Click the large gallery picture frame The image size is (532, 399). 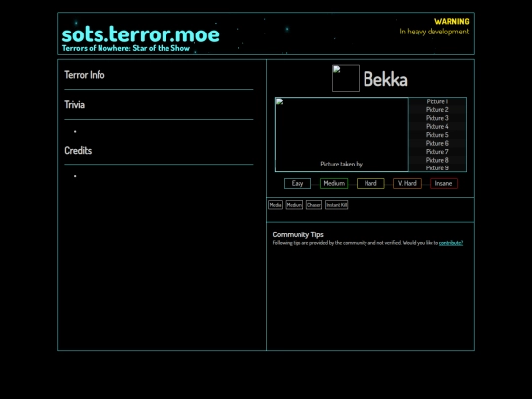pos(341,135)
